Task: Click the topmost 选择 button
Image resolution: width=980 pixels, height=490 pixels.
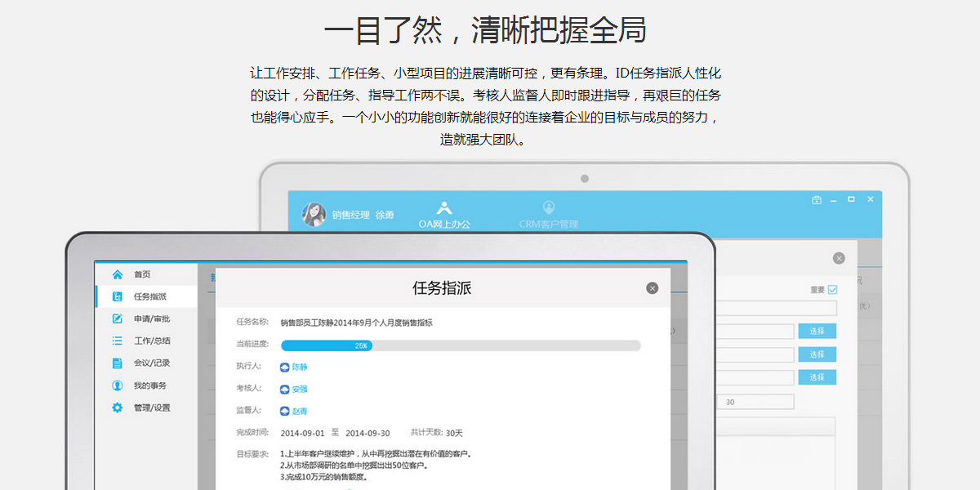Action: pyautogui.click(x=817, y=331)
